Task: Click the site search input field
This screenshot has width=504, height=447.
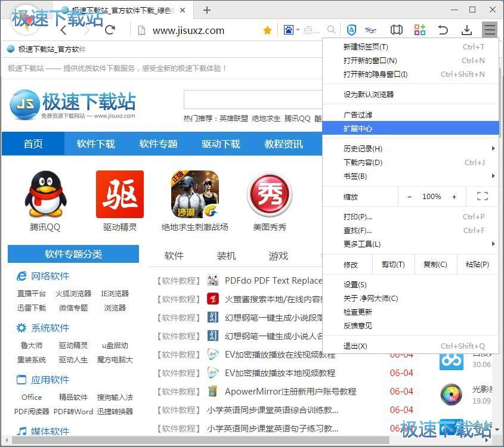Action: [253, 100]
